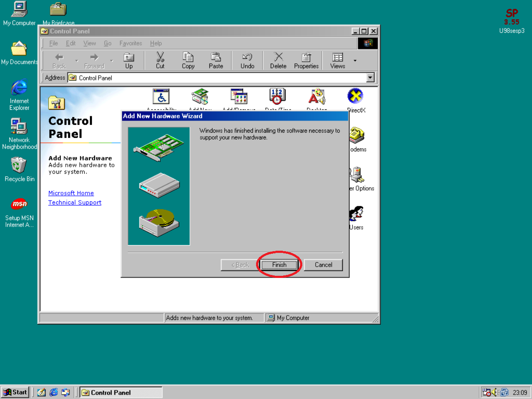Follow the Microsoft Home link

[x=71, y=193]
